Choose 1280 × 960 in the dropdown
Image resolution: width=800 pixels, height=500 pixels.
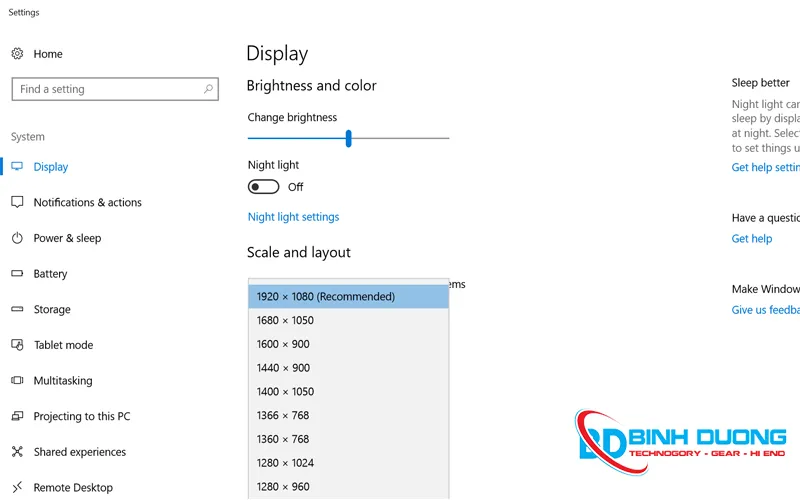tap(348, 487)
